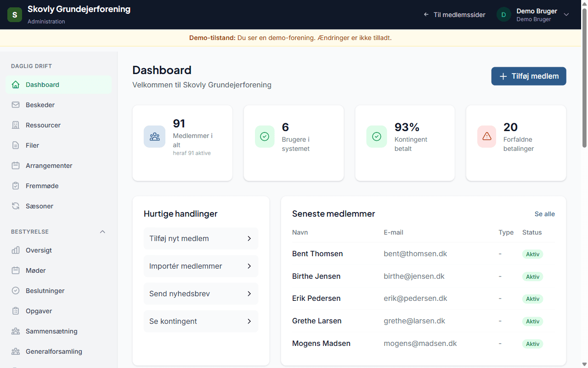
Task: Open Beskeder in the sidebar
Action: [x=58, y=105]
